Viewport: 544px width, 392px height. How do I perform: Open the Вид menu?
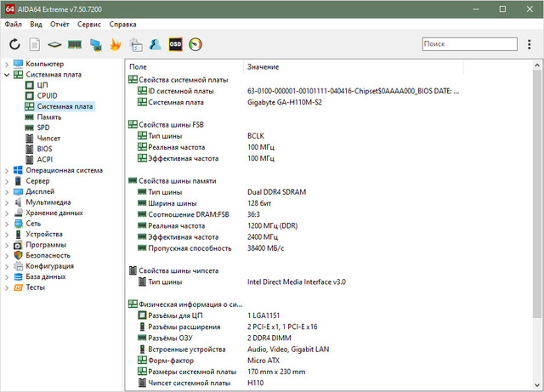coord(36,25)
